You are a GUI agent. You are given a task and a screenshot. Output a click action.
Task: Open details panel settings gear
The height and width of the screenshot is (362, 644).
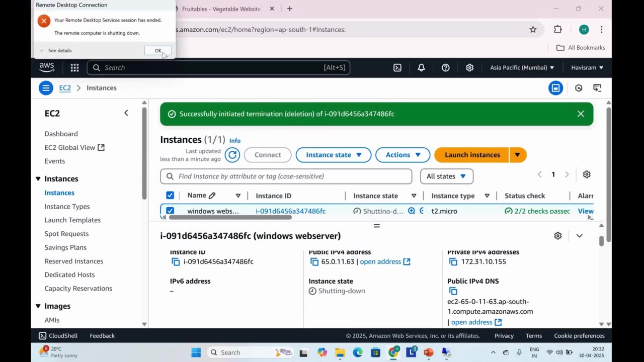pyautogui.click(x=557, y=236)
